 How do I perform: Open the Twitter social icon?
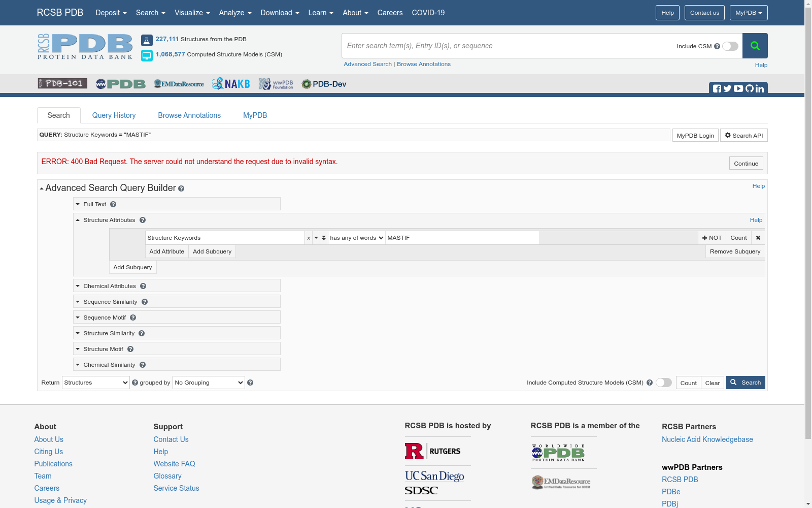click(727, 88)
